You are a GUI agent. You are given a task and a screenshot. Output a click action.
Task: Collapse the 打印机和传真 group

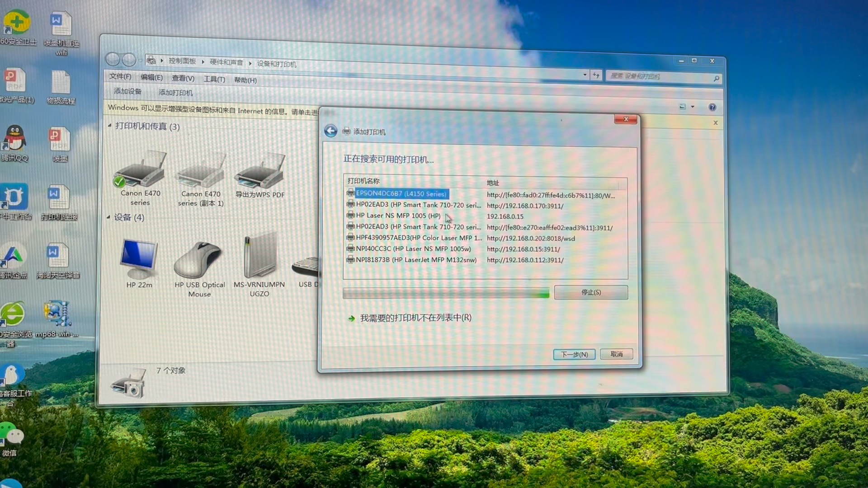(110, 126)
